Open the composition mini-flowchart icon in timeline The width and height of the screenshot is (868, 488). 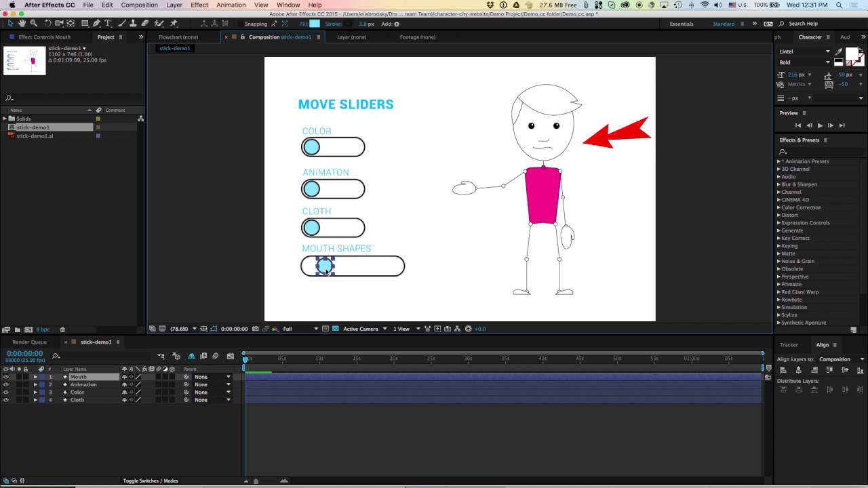161,356
